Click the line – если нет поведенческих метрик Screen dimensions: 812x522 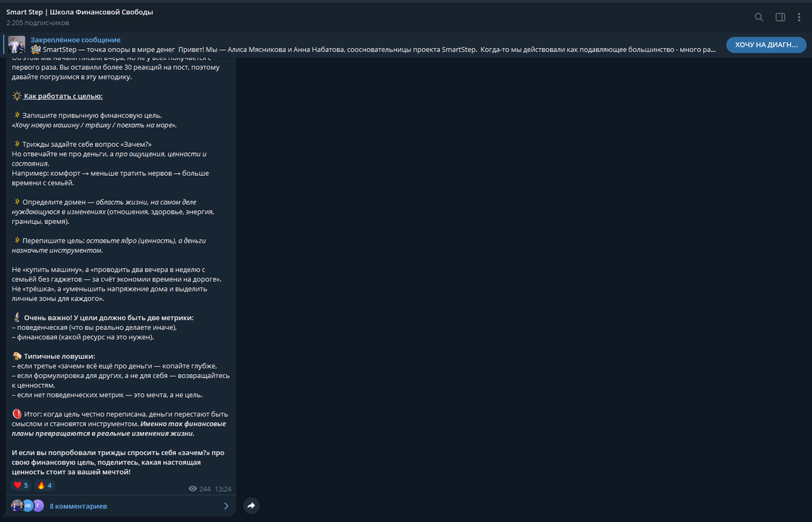(x=107, y=395)
